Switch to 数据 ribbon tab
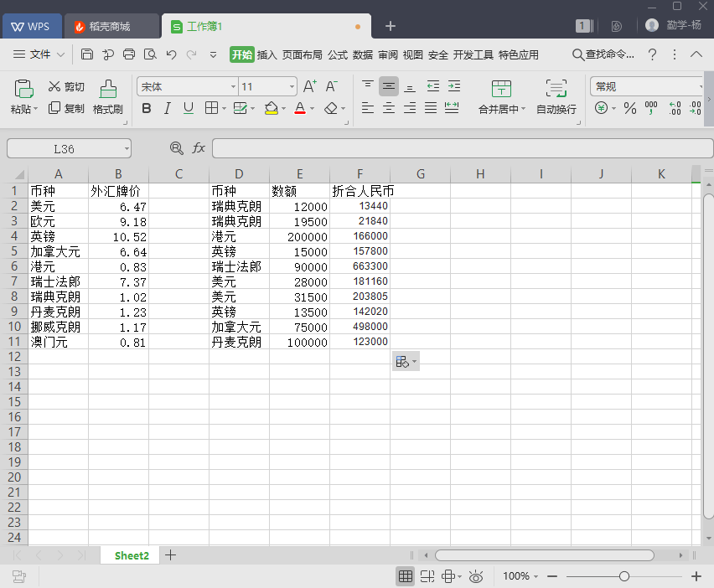The image size is (714, 588). point(363,54)
